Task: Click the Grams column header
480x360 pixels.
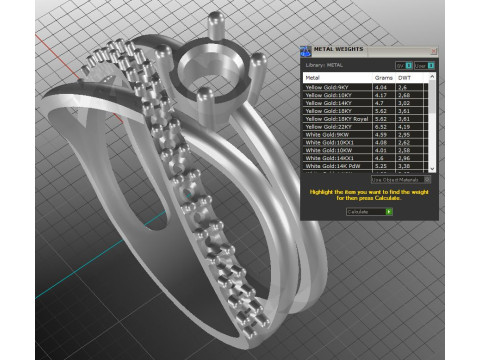Action: [x=384, y=78]
